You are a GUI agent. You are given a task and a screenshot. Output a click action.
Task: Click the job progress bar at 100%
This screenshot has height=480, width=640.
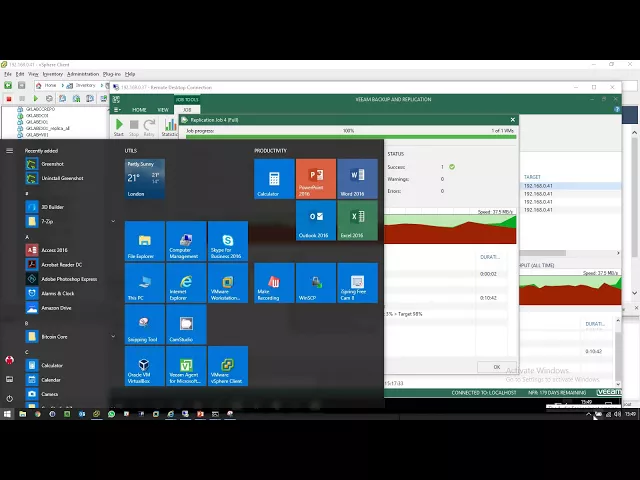351,136
